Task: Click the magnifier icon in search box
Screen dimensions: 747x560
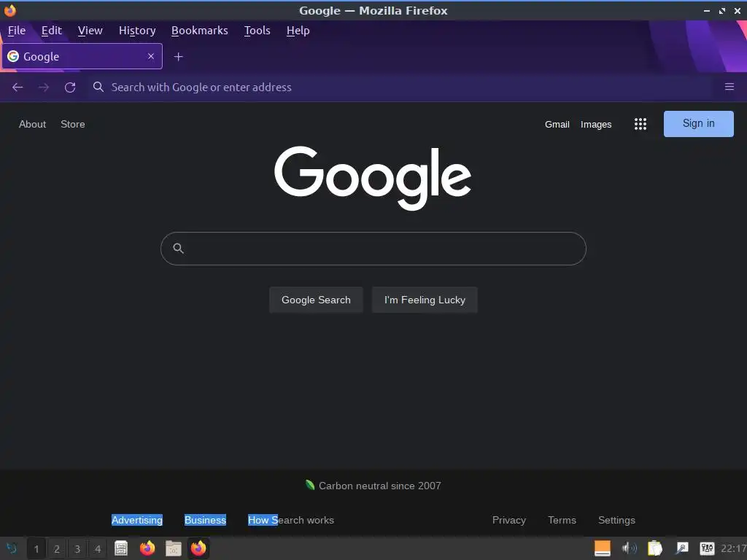Action: [x=178, y=248]
